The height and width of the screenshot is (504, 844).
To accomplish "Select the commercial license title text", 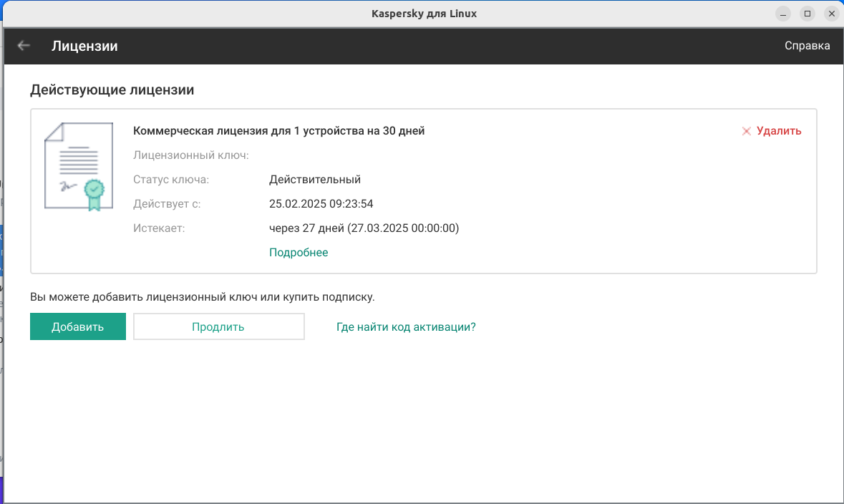I will pos(278,131).
